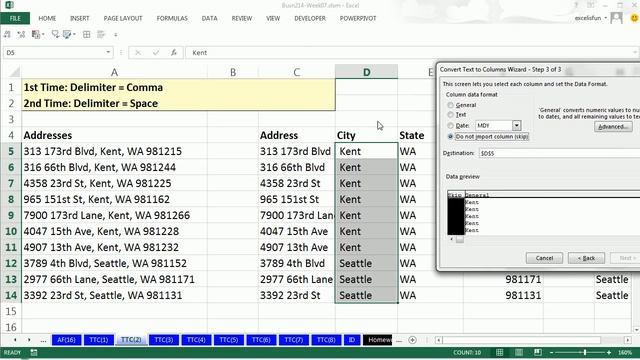
Task: Open the Date format MDY dropdown
Action: (516, 126)
